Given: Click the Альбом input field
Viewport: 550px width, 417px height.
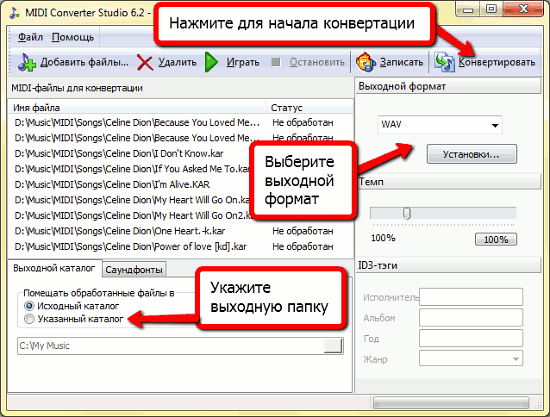Looking at the screenshot, I should tap(471, 318).
